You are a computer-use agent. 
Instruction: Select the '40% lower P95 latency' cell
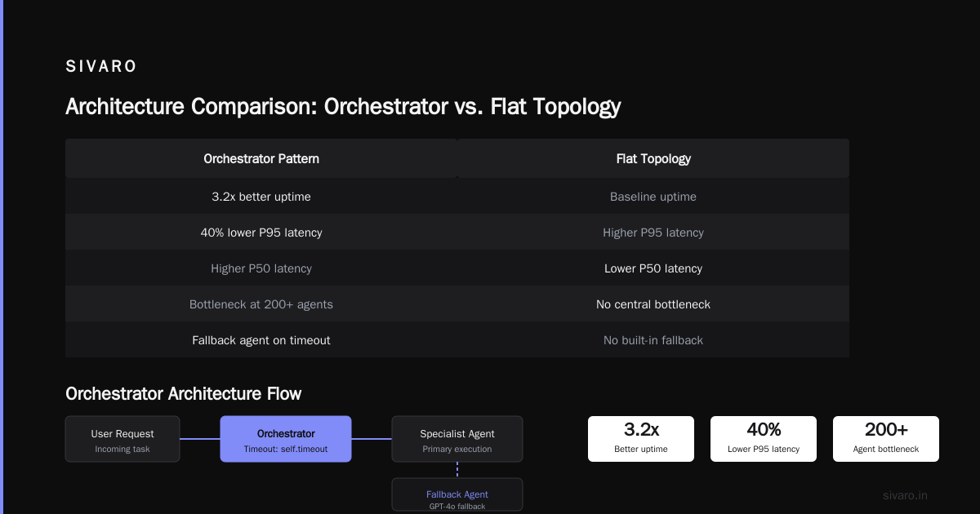(261, 233)
